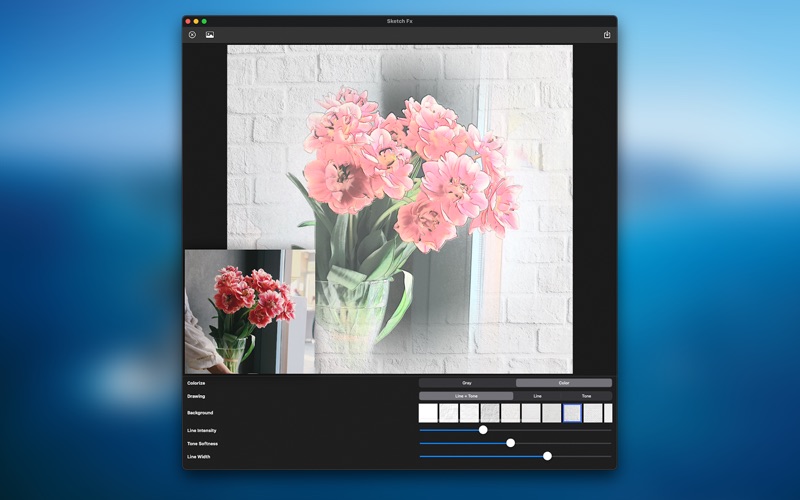Click the Background label
Image resolution: width=800 pixels, height=500 pixels.
(200, 413)
